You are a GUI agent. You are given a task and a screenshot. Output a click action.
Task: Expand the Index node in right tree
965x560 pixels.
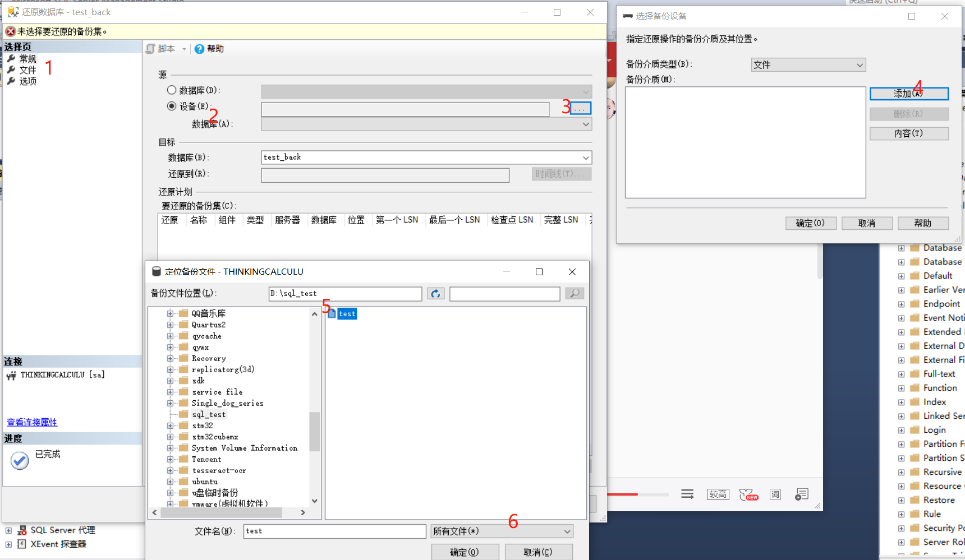pos(901,402)
